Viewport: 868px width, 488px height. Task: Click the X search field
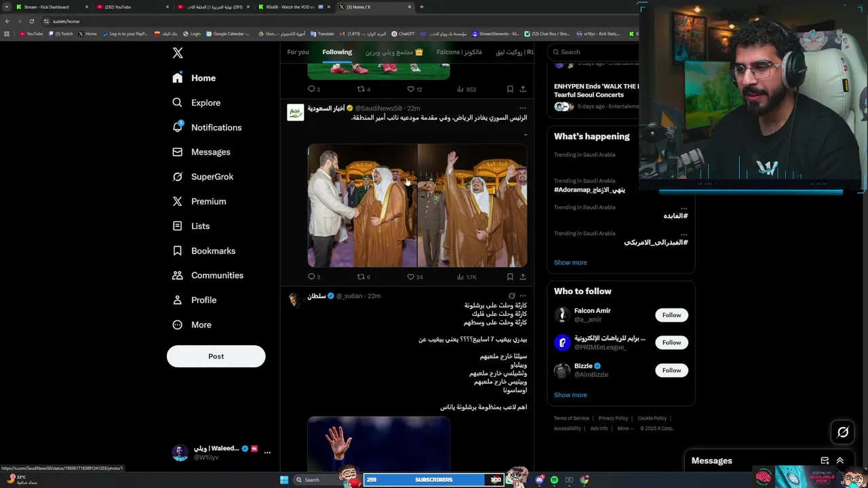595,52
